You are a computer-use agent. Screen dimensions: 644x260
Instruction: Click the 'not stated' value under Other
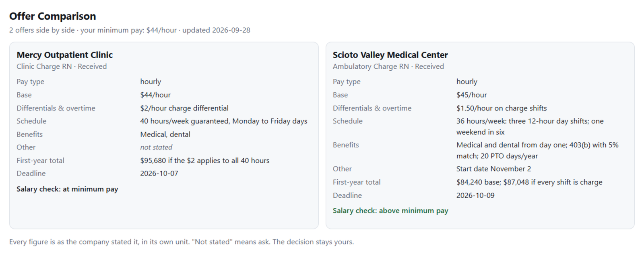click(156, 147)
